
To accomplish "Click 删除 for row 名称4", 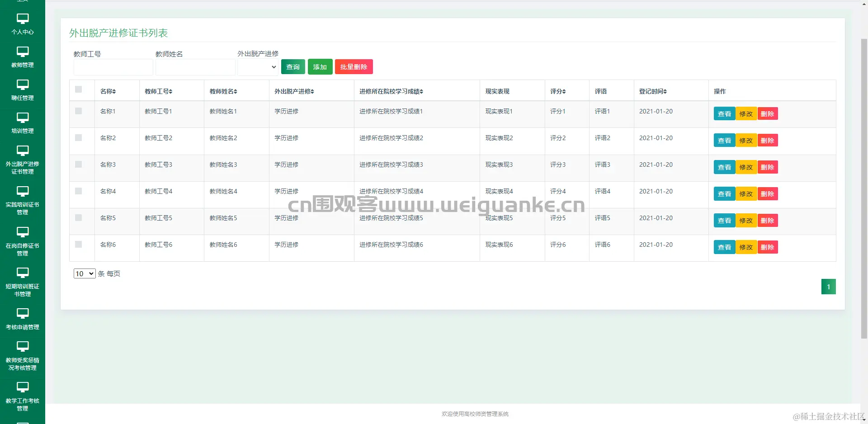I will 768,194.
